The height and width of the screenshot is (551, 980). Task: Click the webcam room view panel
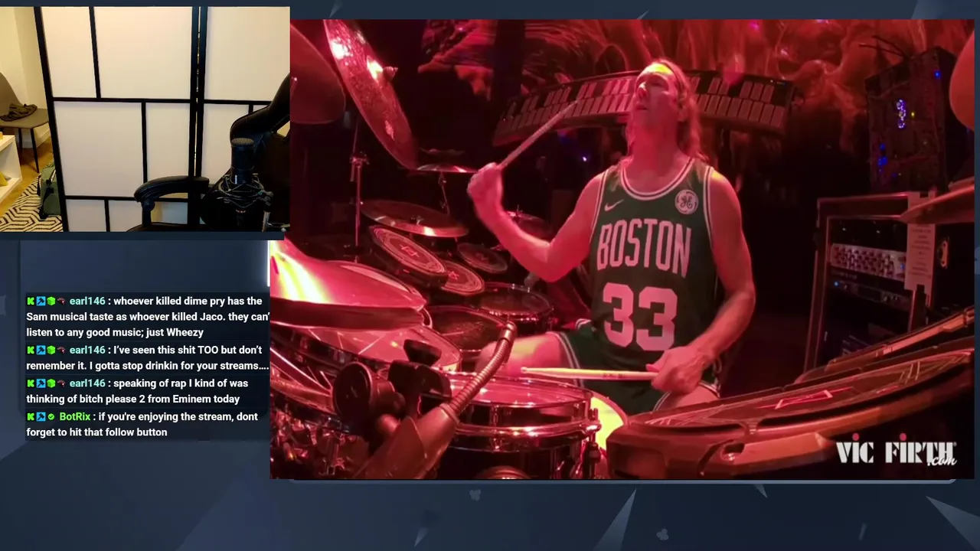coord(145,119)
